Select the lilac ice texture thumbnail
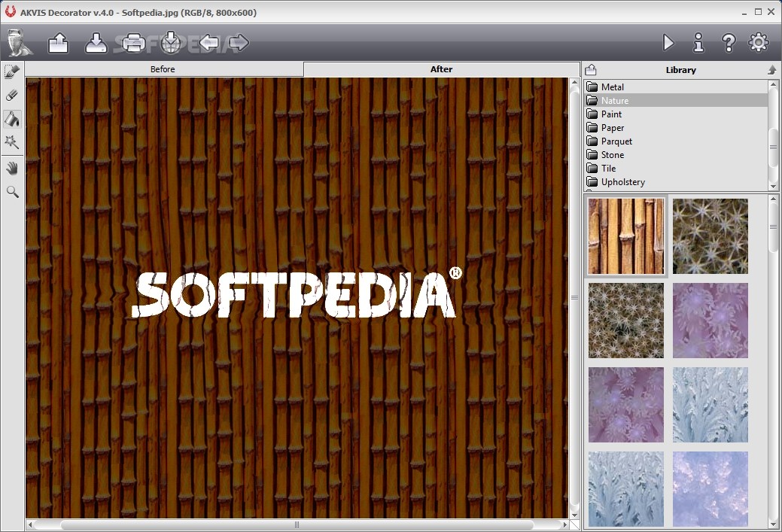The height and width of the screenshot is (532, 782). point(710,489)
